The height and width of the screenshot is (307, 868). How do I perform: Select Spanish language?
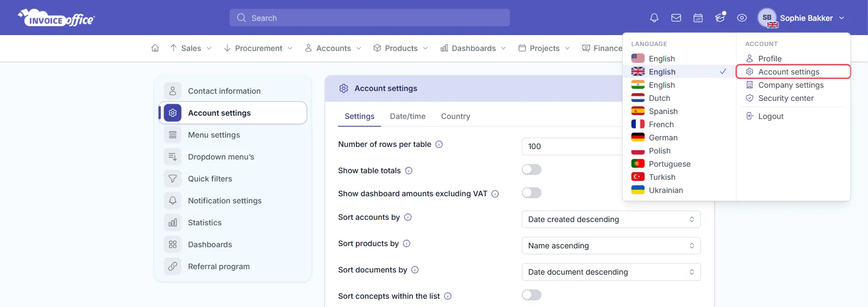click(679, 111)
